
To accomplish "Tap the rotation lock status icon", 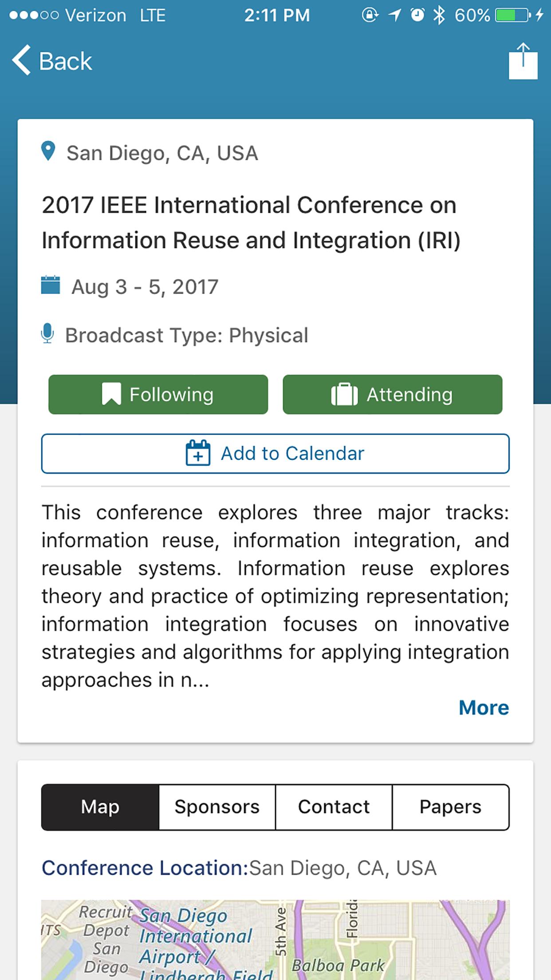I will pos(370,16).
